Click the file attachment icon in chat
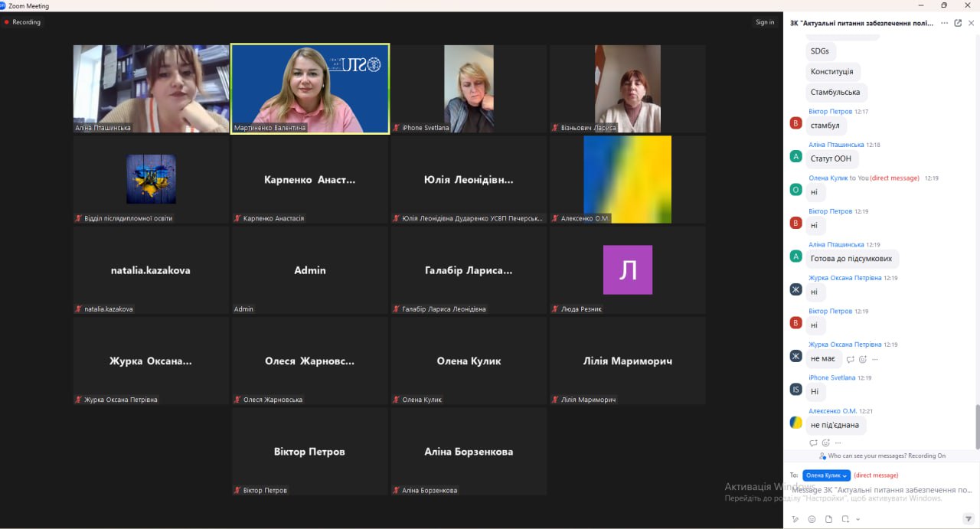This screenshot has height=529, width=980. click(828, 519)
